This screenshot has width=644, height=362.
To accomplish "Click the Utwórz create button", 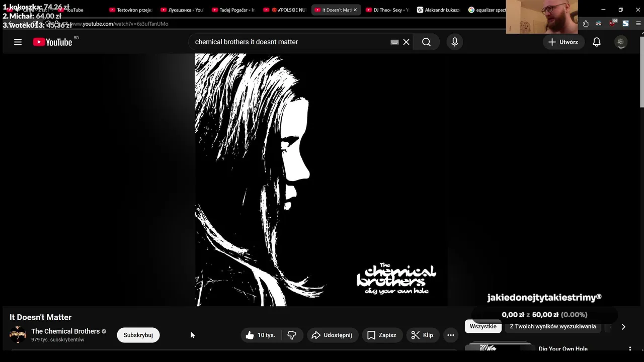I will pyautogui.click(x=563, y=42).
